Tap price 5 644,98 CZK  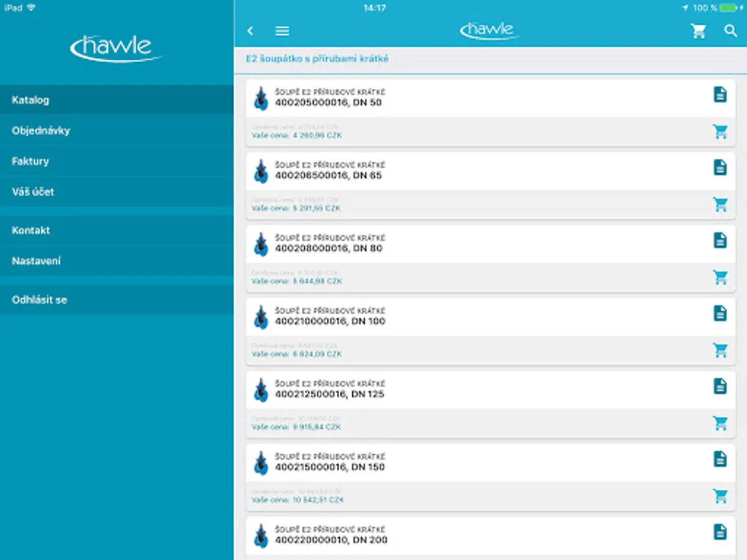pos(317,281)
